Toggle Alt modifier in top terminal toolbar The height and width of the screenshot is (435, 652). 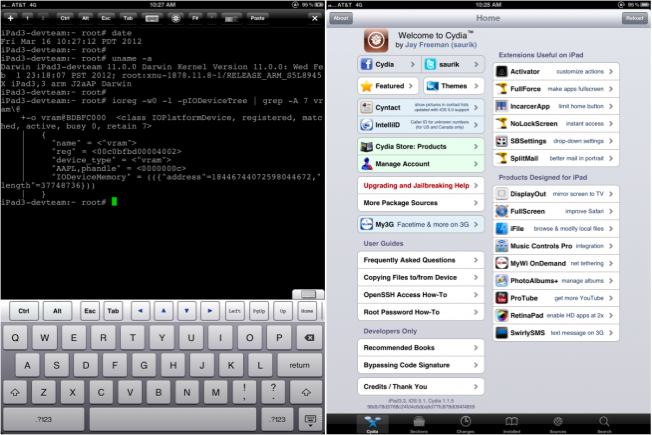click(x=87, y=18)
